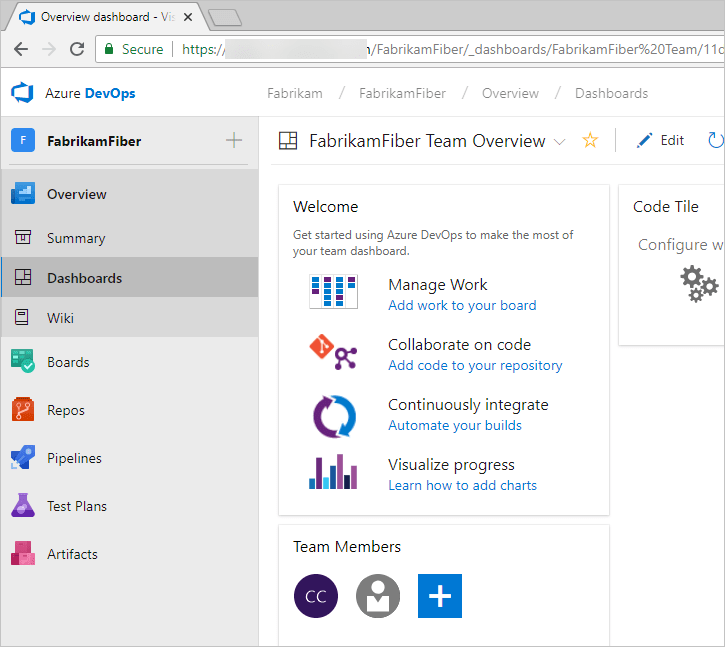Click the browser reload button
The height and width of the screenshot is (647, 725).
coord(77,49)
